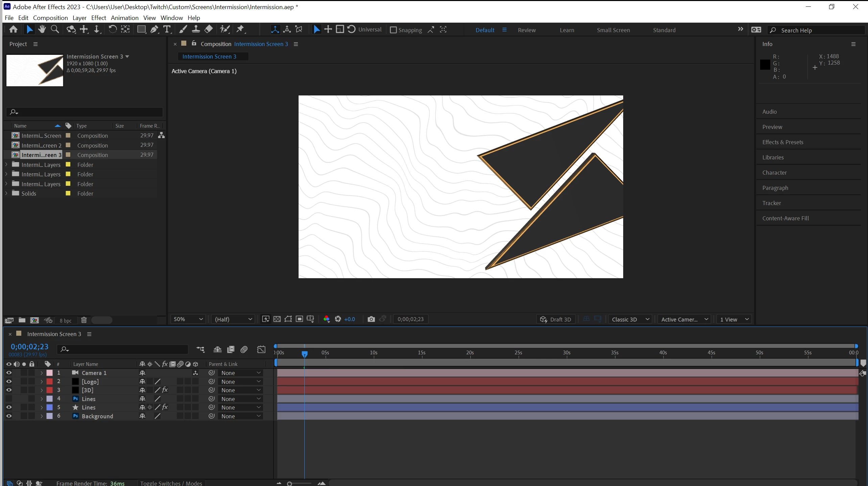Toggle the Draft 3D button
This screenshot has height=486, width=868.
pos(556,319)
